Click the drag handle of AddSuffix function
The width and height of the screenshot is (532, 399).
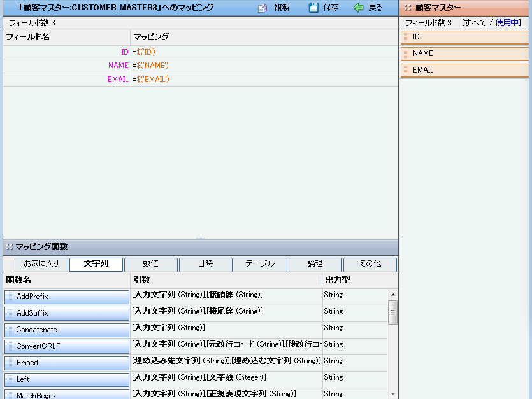coord(10,313)
